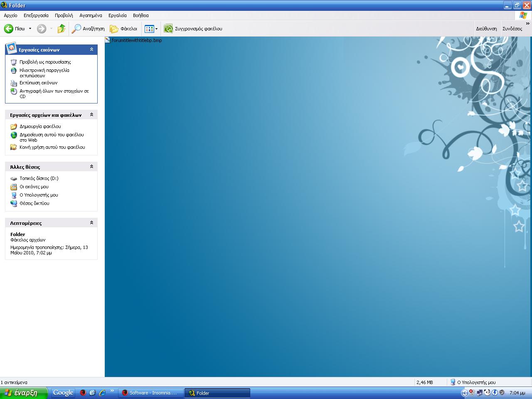Click the Ο Υπολογιστής μου status bar zone
Image resolution: width=532 pixels, height=399 pixels.
click(x=473, y=382)
